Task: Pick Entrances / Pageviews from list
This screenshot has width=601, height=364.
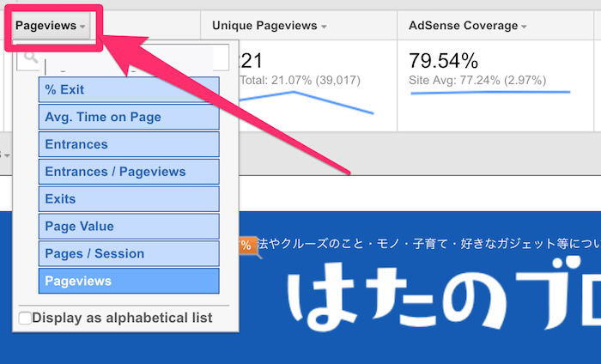Action: [129, 172]
